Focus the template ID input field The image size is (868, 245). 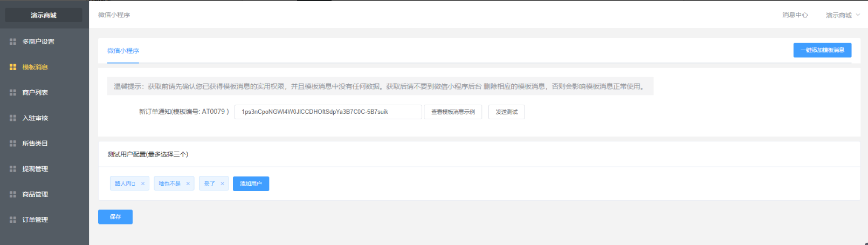(x=328, y=112)
